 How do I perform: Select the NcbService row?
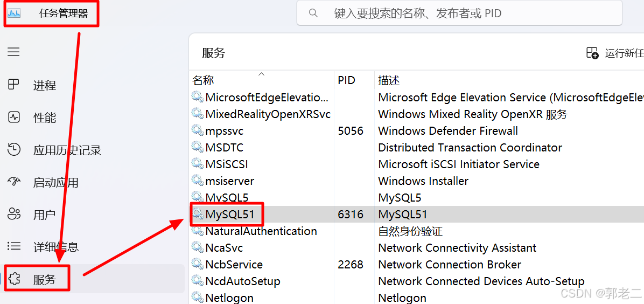tap(234, 265)
